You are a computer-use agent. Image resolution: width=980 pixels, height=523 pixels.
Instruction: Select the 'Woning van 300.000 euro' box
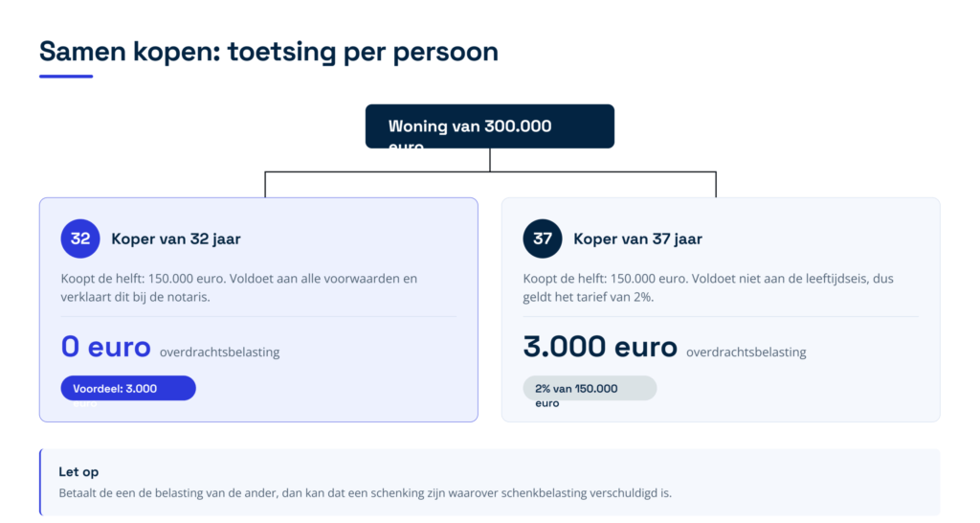coord(490,126)
